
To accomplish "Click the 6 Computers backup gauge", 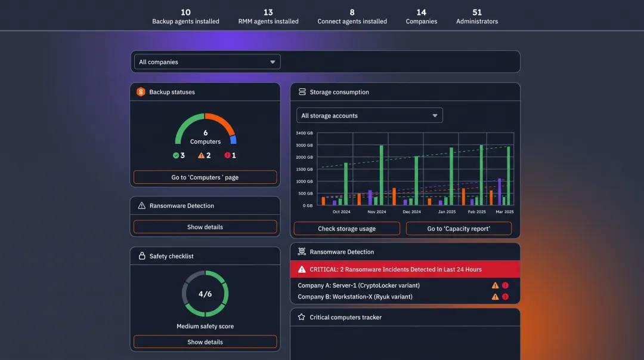I will [205, 129].
